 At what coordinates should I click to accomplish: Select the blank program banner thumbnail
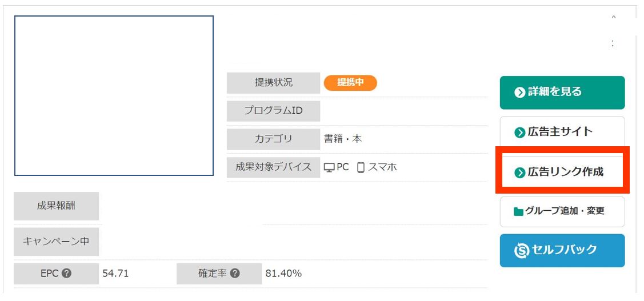(x=114, y=95)
